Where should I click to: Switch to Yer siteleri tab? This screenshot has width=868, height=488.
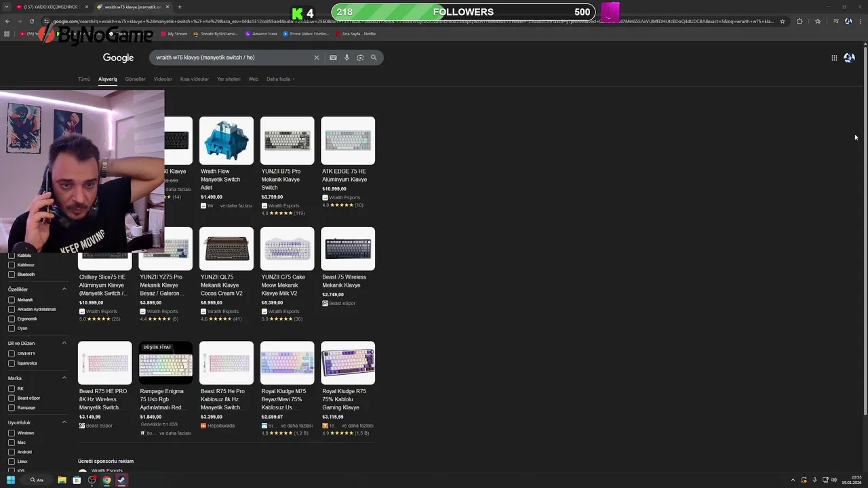pos(229,79)
